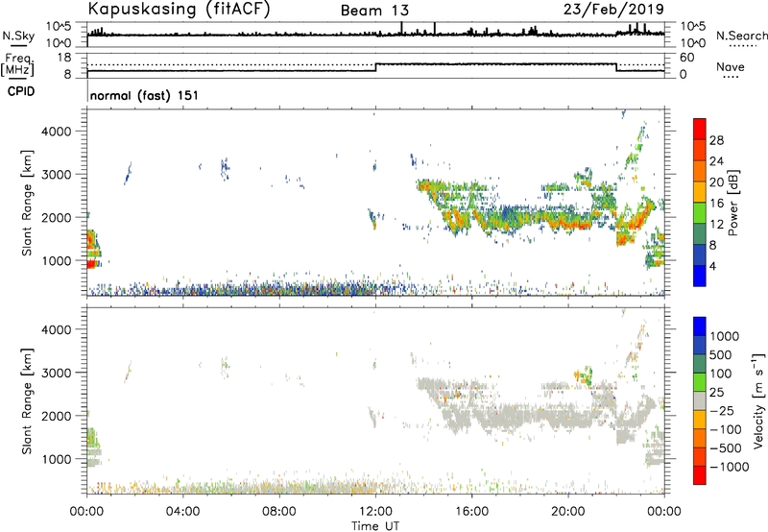Click the "16:00" time tick label
The height and width of the screenshot is (532, 768).
pos(471,512)
